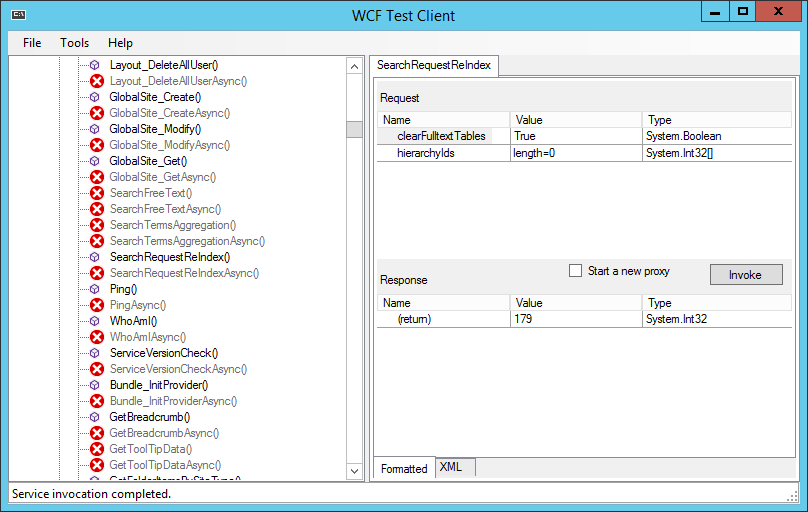The width and height of the screenshot is (808, 512).
Task: Select the Bundle_InitProvider() tree item
Action: [159, 385]
